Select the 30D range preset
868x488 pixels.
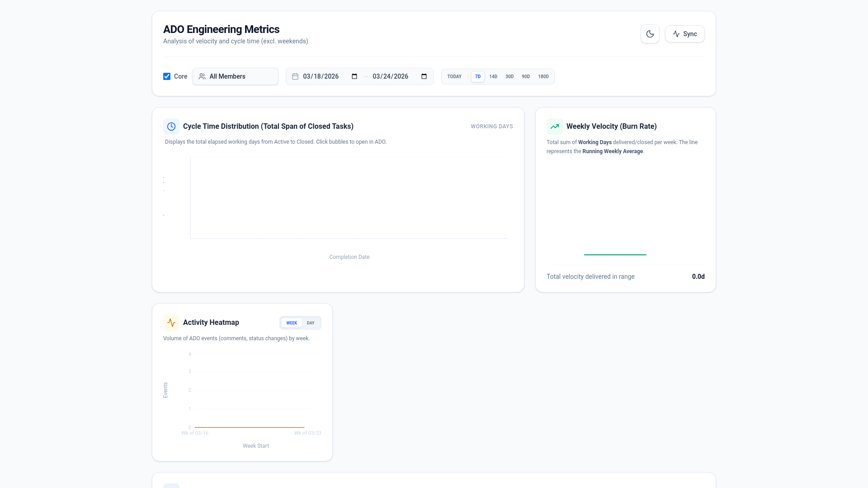(509, 77)
